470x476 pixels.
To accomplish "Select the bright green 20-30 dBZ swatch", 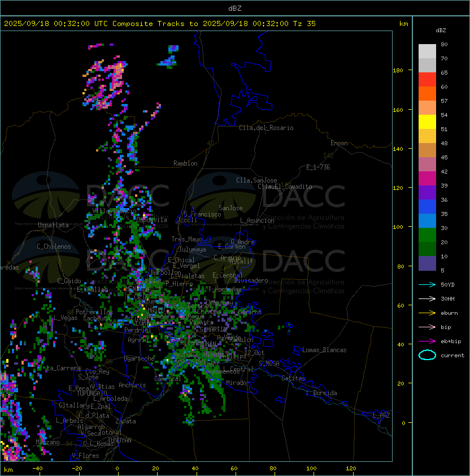I will [427, 235].
